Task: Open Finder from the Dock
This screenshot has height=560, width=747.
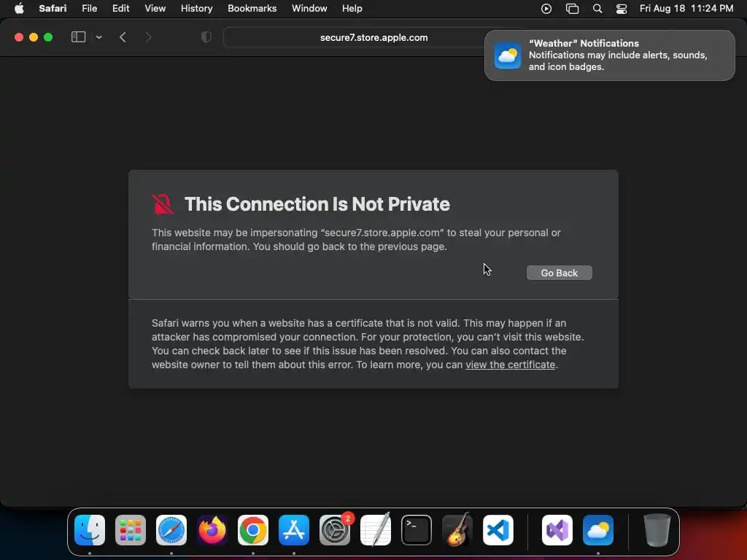Action: (90, 529)
